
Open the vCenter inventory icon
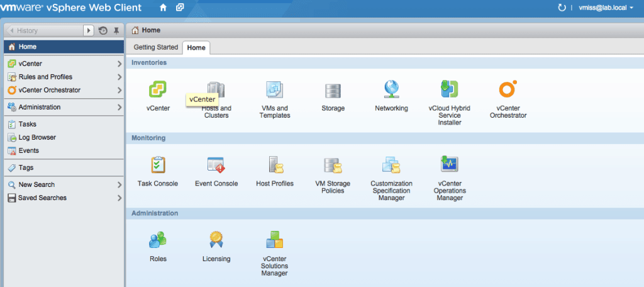[158, 89]
